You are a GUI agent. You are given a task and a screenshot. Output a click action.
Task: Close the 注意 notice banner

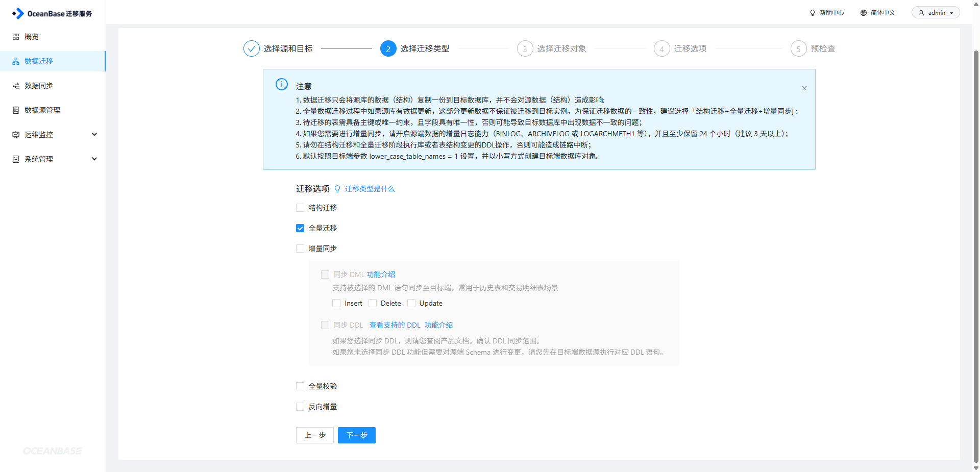click(804, 88)
